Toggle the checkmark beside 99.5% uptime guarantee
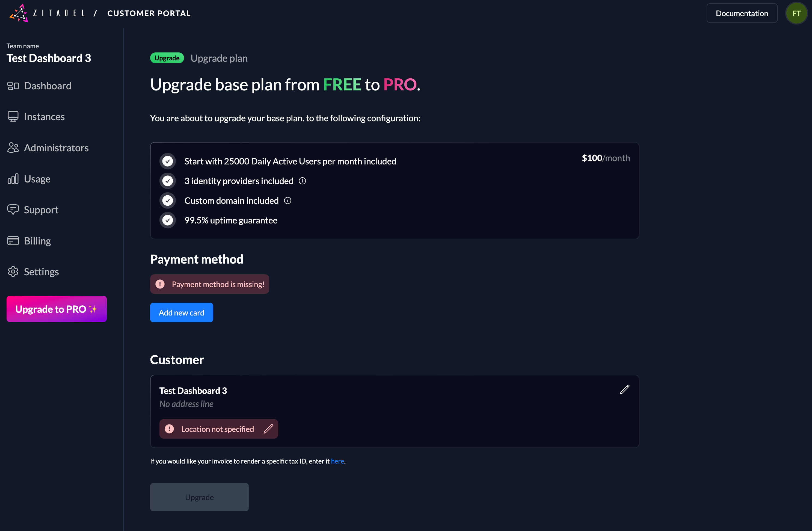The height and width of the screenshot is (531, 812). (168, 220)
